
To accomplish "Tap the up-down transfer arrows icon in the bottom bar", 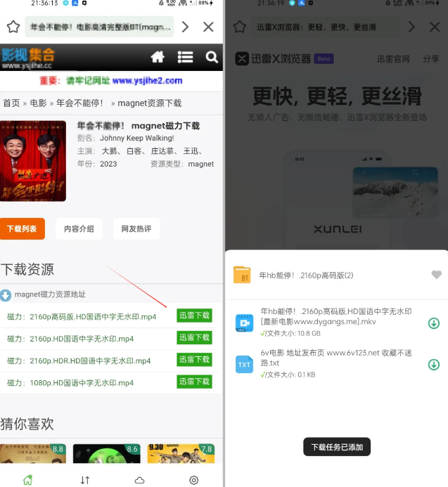I will point(85,480).
